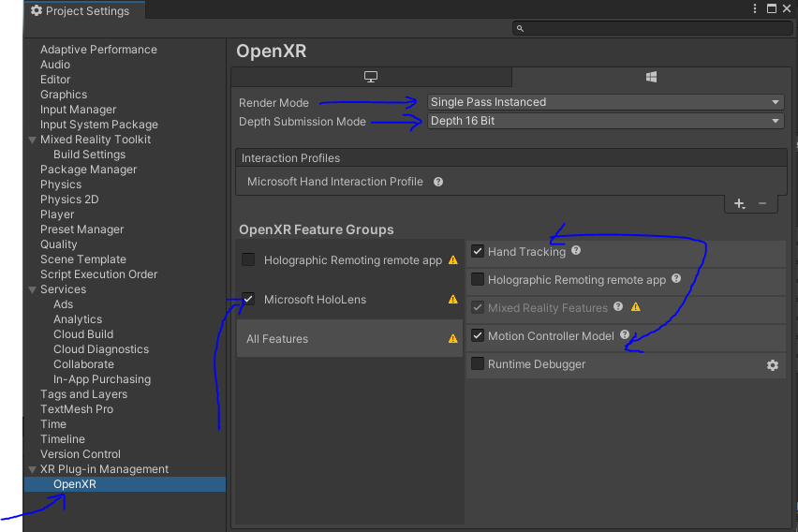Open Time settings
Image resolution: width=798 pixels, height=532 pixels.
[x=53, y=424]
